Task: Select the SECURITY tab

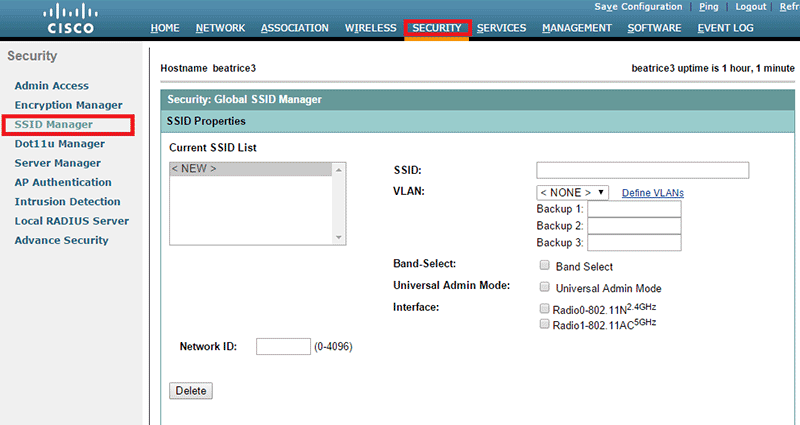Action: (x=437, y=28)
